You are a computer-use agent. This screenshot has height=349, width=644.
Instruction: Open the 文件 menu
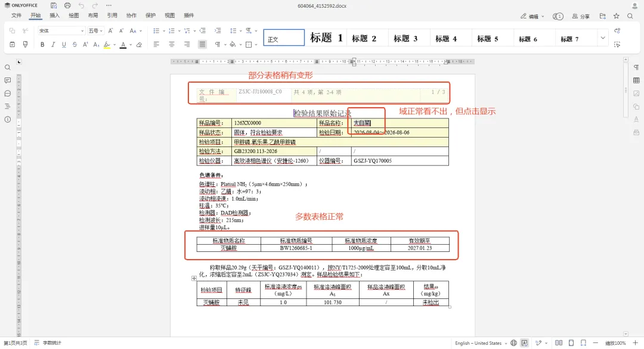(17, 15)
